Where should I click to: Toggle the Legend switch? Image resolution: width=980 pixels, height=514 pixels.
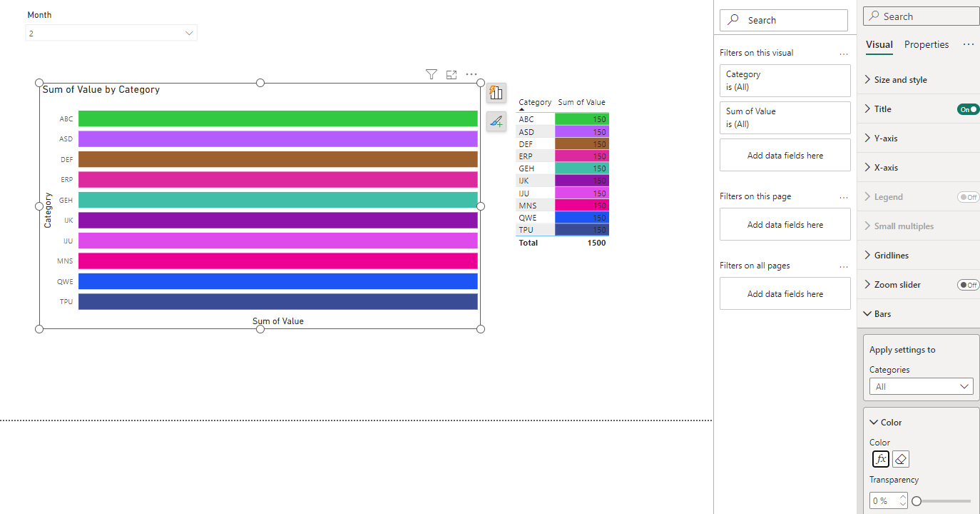pyautogui.click(x=968, y=197)
